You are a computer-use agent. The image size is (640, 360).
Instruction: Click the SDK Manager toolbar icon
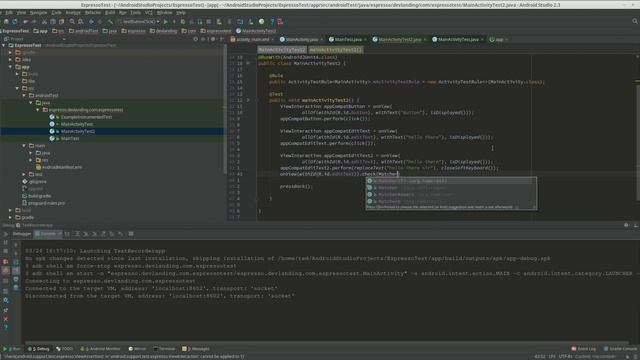click(x=251, y=22)
